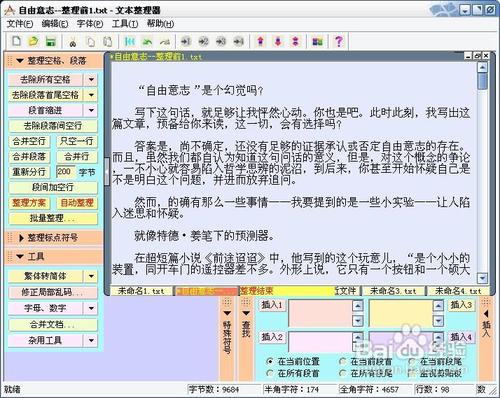The image size is (500, 398).
Task: Click the green Undo arrow icon
Action: 147,41
